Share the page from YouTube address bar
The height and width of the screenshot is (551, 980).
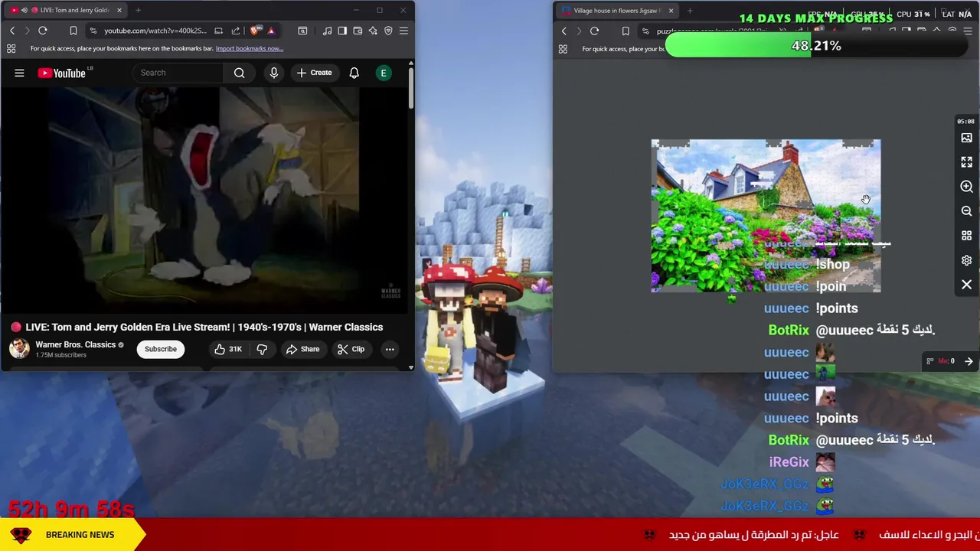point(235,31)
